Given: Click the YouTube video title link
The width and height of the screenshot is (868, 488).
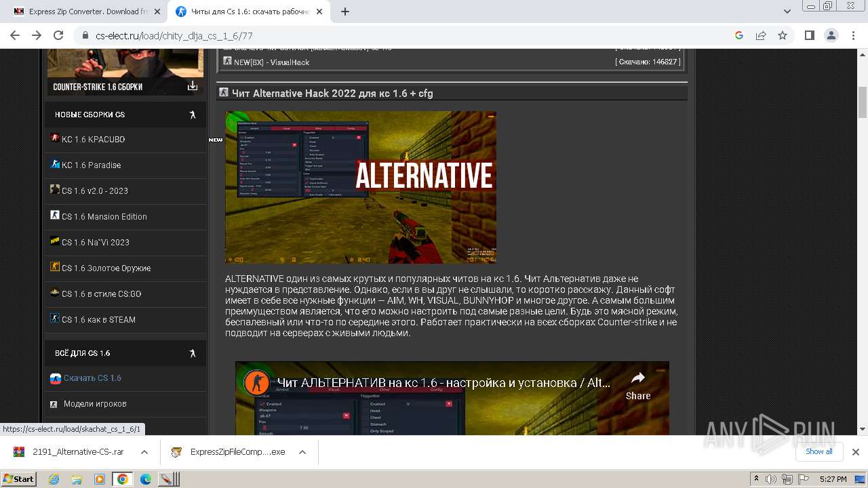Looking at the screenshot, I should pyautogui.click(x=443, y=383).
